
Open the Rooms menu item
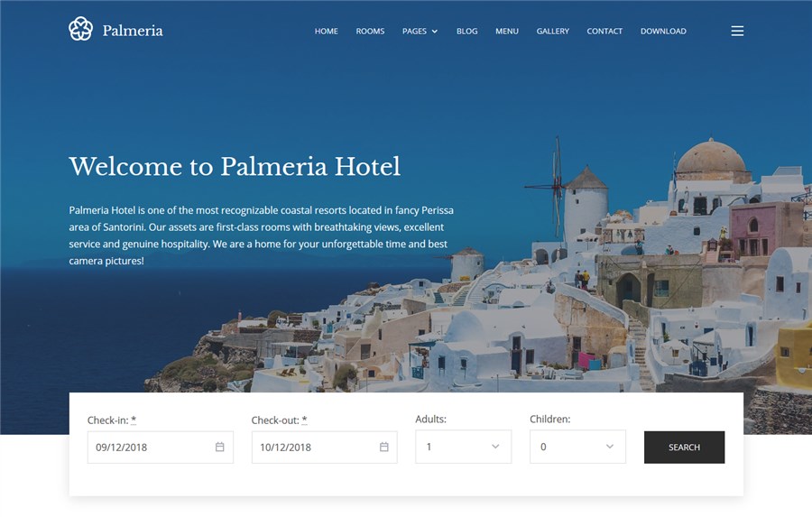tap(370, 31)
